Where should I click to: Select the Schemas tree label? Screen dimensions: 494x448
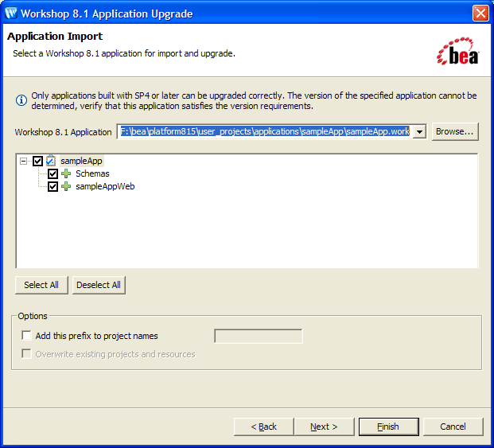click(x=92, y=173)
